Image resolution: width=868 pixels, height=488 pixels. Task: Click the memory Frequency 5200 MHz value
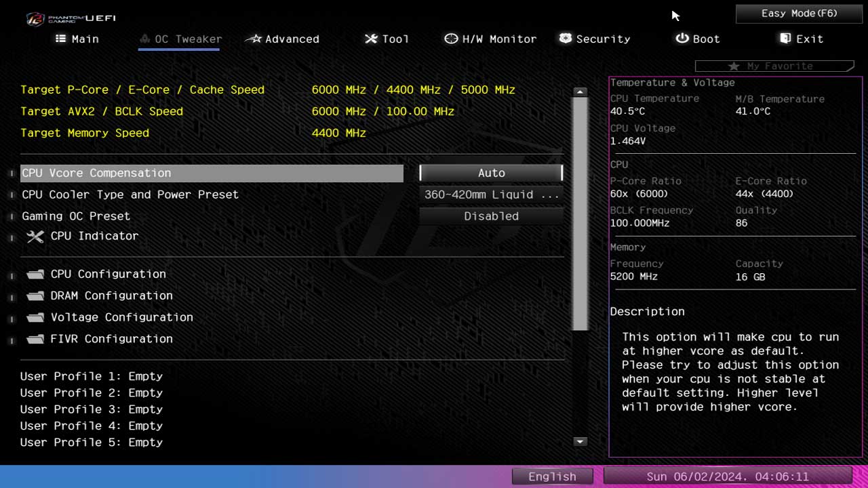pos(633,277)
